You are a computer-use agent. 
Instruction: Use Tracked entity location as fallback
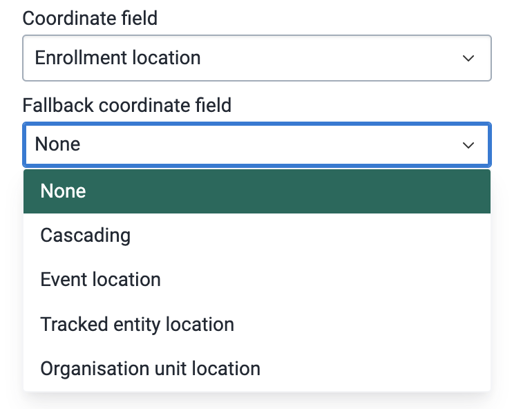[257, 324]
